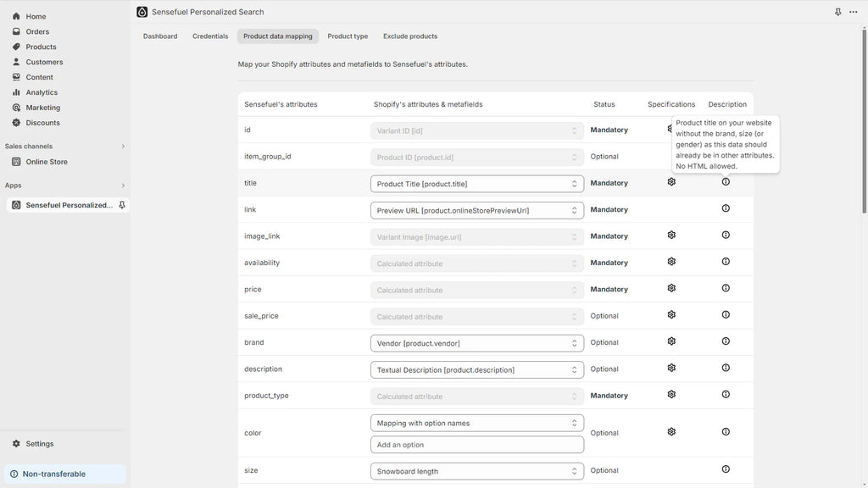Open the Snowboard length size dropdown
The width and height of the screenshot is (868, 488).
(476, 471)
